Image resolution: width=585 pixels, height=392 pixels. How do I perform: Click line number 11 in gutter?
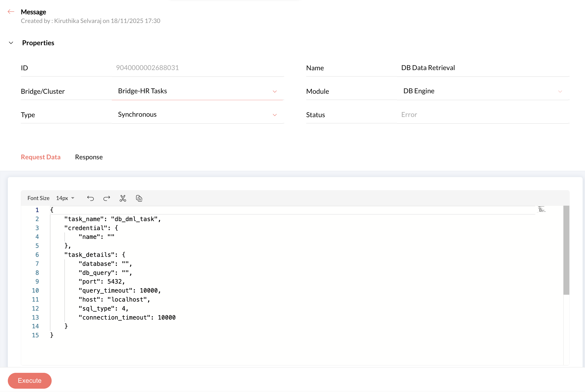pyautogui.click(x=35, y=299)
